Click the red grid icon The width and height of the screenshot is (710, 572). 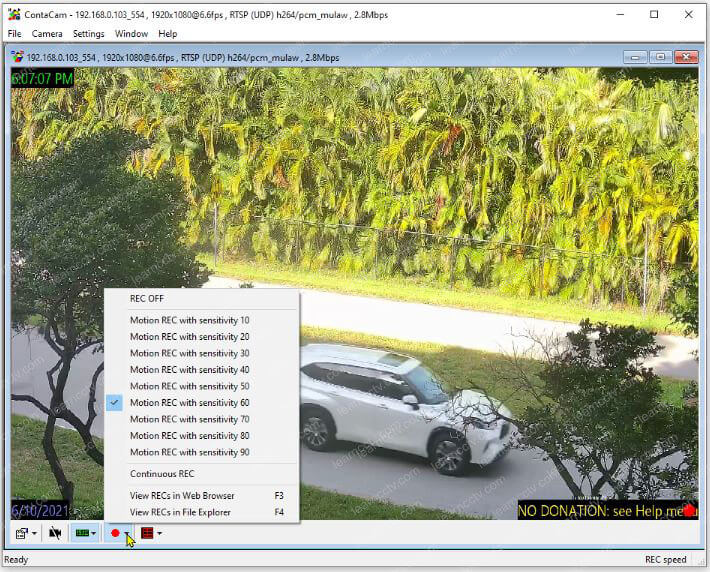pos(147,533)
